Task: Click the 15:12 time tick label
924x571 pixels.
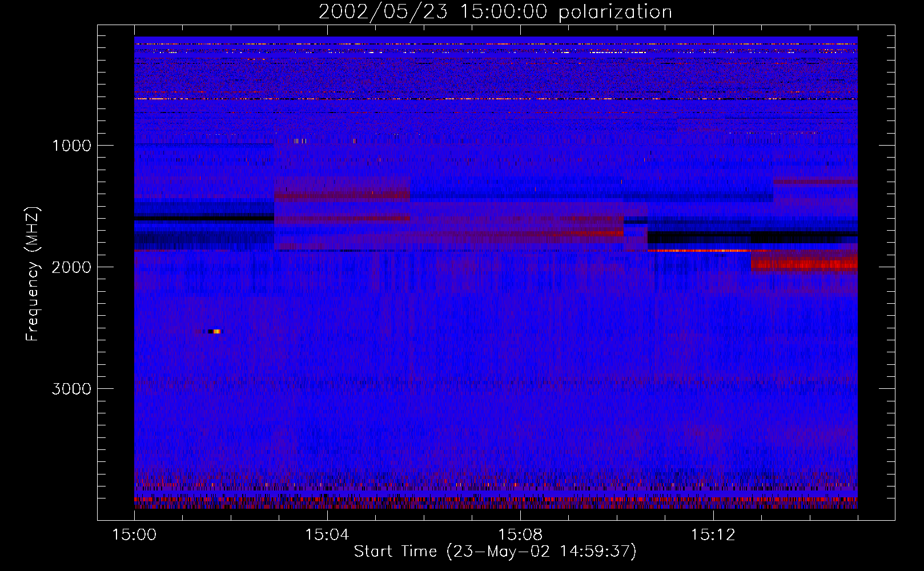Action: point(713,535)
